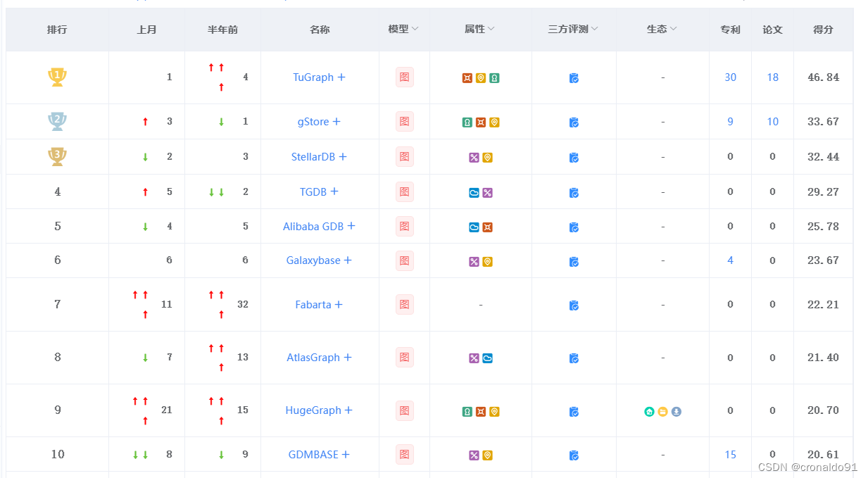Click the 图 model tag in TGDB row
Image resolution: width=868 pixels, height=478 pixels.
coord(404,191)
